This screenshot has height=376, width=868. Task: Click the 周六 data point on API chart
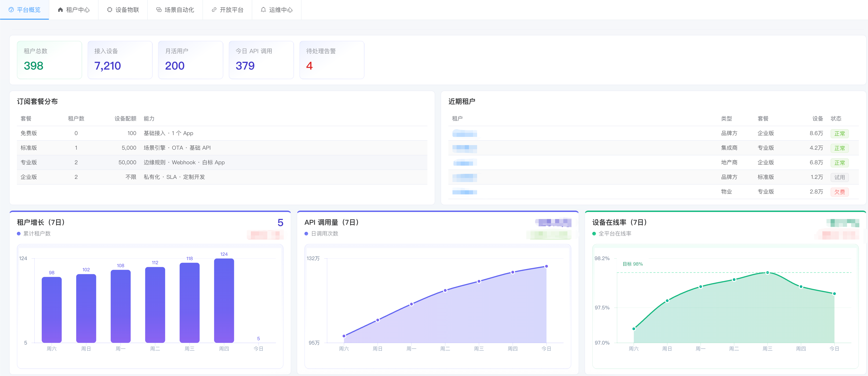click(344, 336)
